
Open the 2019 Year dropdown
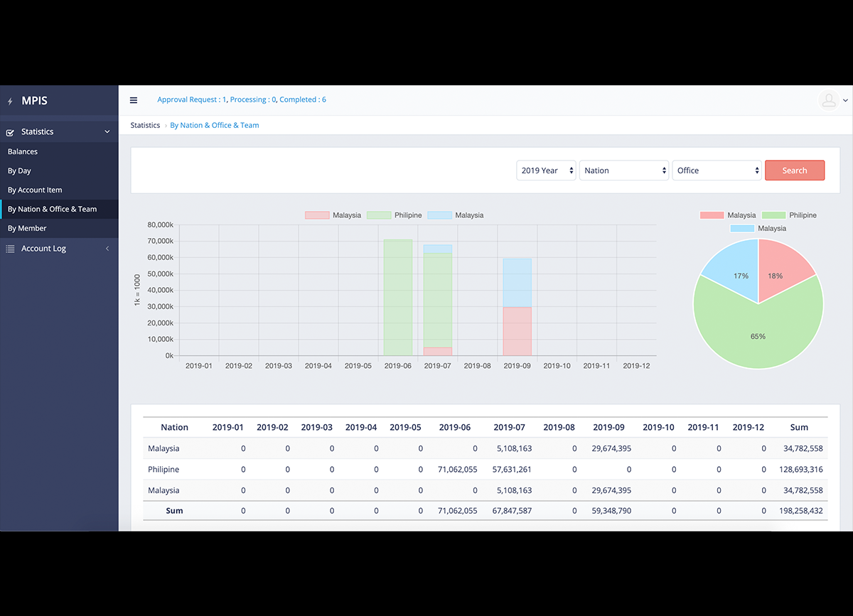click(x=546, y=171)
